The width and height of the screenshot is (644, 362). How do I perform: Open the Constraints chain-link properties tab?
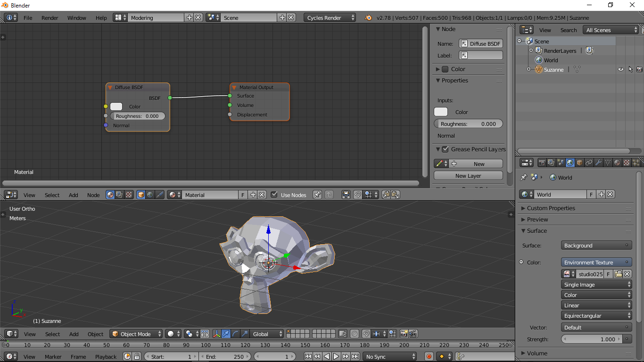pos(589,163)
